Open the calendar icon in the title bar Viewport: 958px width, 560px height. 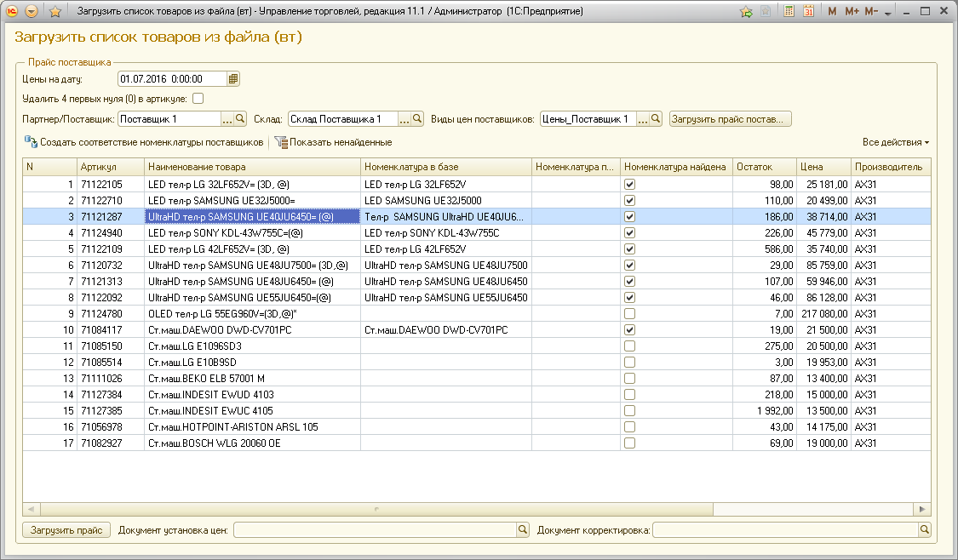click(x=808, y=11)
